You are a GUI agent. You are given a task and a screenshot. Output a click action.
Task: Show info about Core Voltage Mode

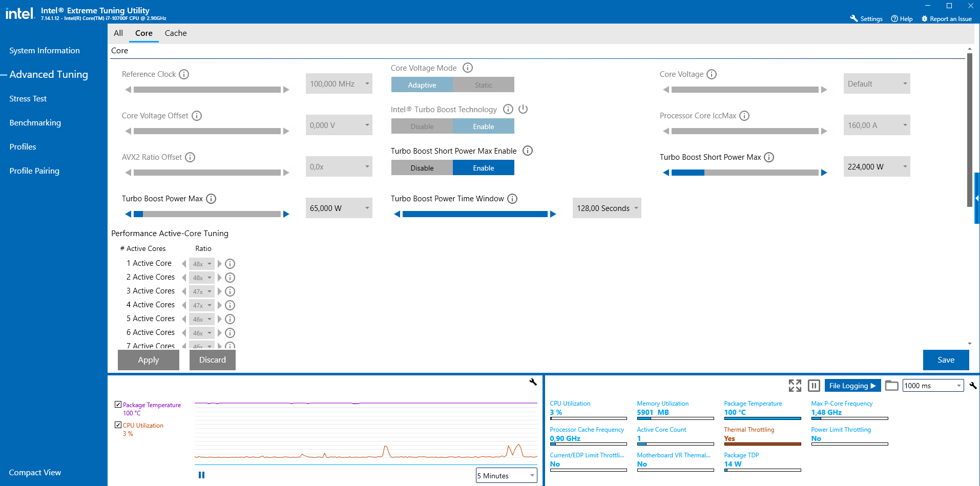(x=468, y=68)
